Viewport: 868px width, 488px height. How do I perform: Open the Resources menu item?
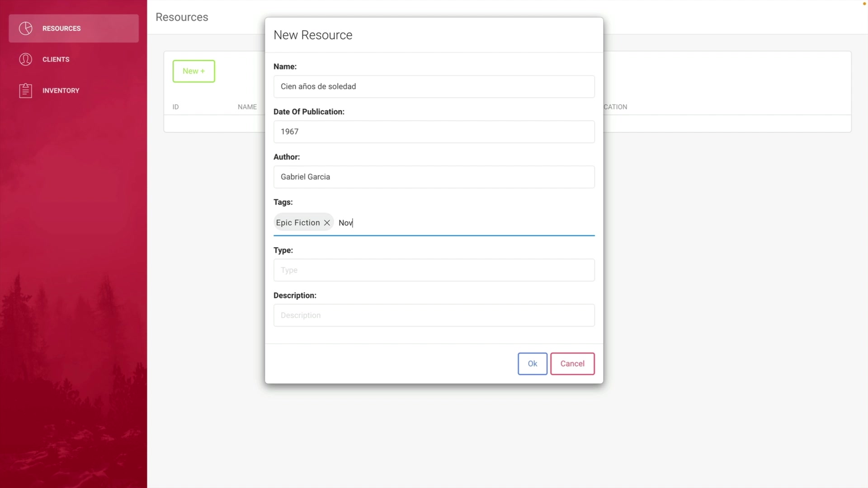[61, 28]
